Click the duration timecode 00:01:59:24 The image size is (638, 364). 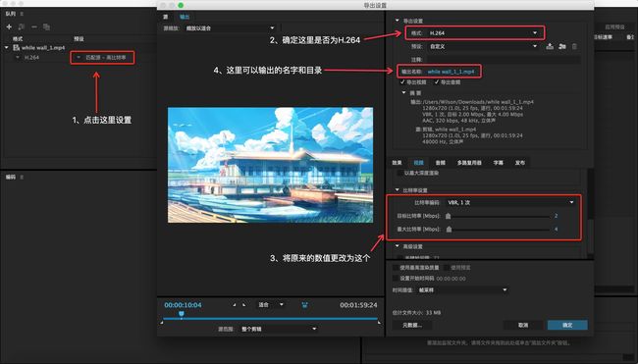[358, 304]
